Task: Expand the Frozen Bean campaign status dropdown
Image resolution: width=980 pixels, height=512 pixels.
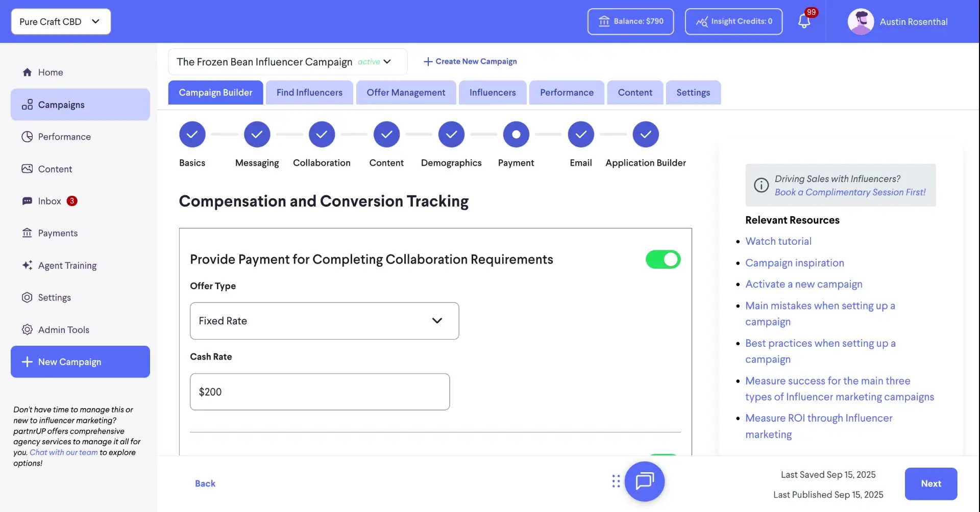Action: (x=386, y=61)
